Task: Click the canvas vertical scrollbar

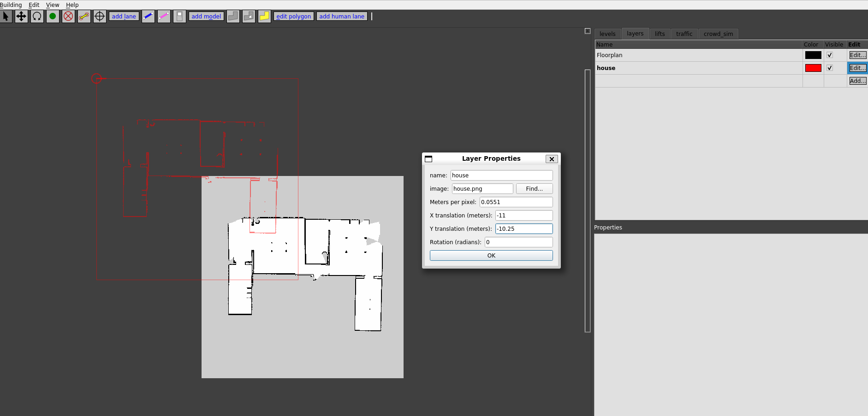Action: click(x=588, y=200)
